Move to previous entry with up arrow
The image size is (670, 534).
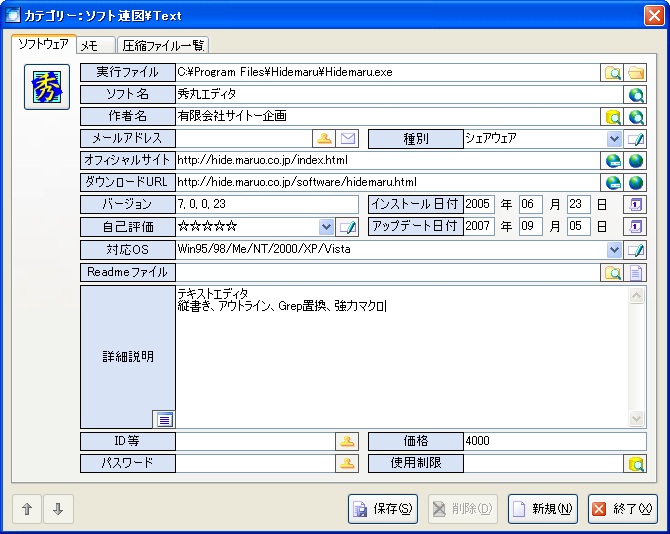point(27,509)
